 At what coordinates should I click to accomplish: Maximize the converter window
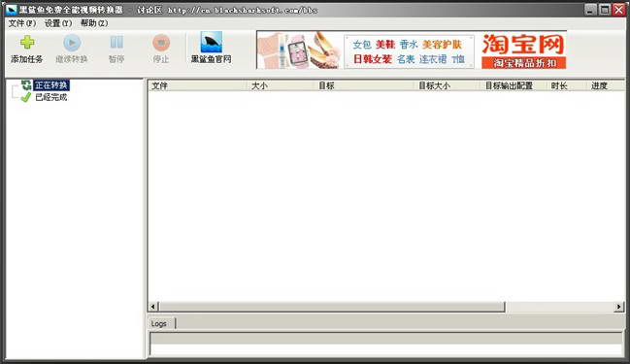[605, 10]
